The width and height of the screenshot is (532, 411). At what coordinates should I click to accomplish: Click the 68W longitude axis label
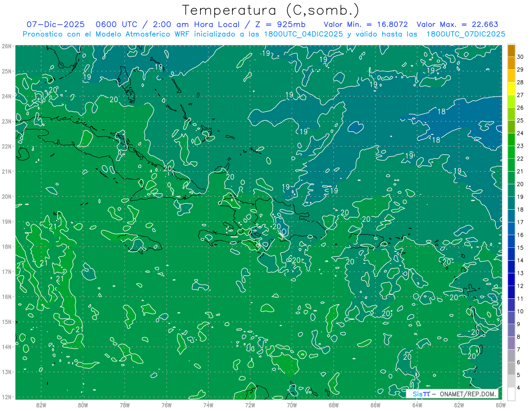(x=333, y=405)
